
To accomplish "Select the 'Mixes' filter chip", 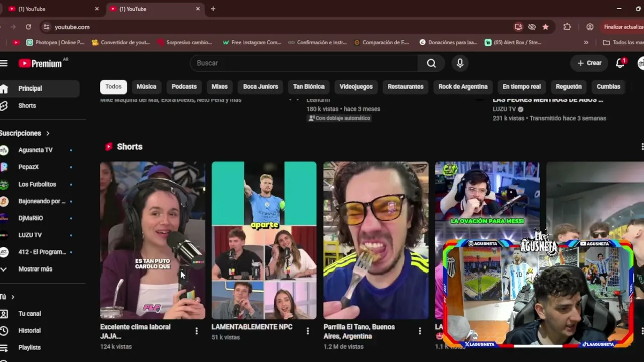I will click(x=219, y=86).
